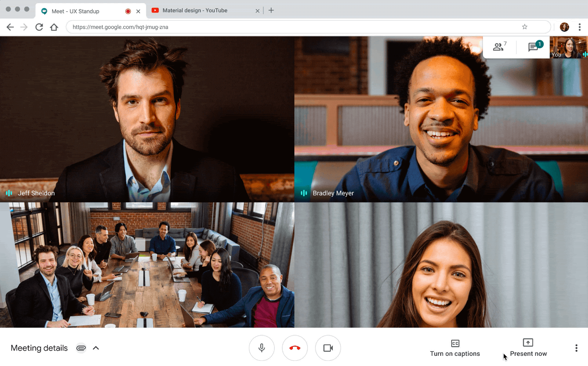588x366 pixels.
Task: Click the red hang up call button
Action: 295,348
